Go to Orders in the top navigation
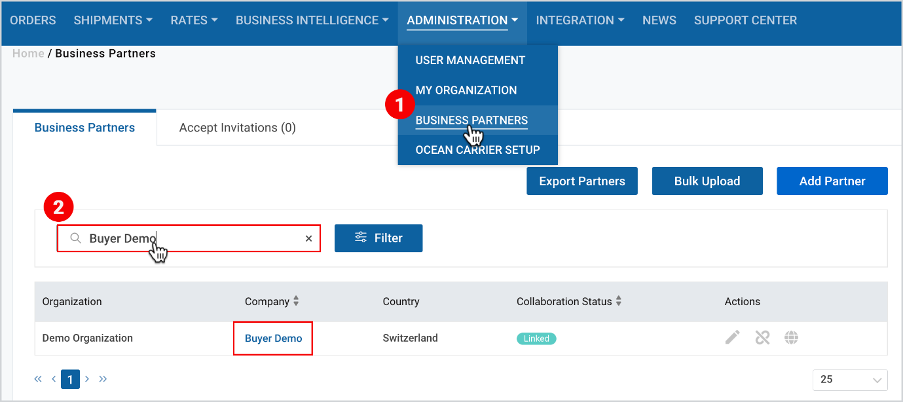 pyautogui.click(x=33, y=20)
